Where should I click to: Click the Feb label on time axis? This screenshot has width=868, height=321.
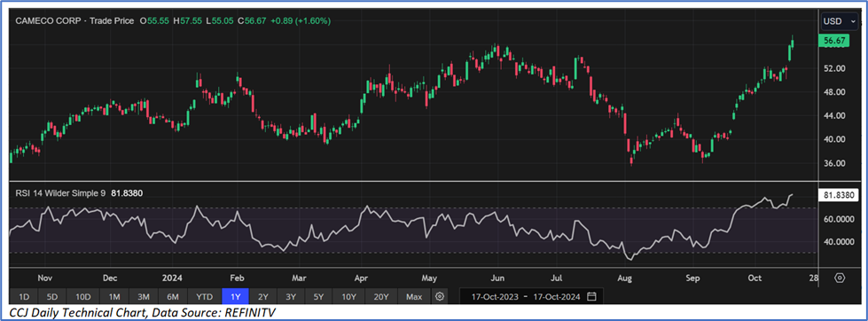(x=238, y=278)
